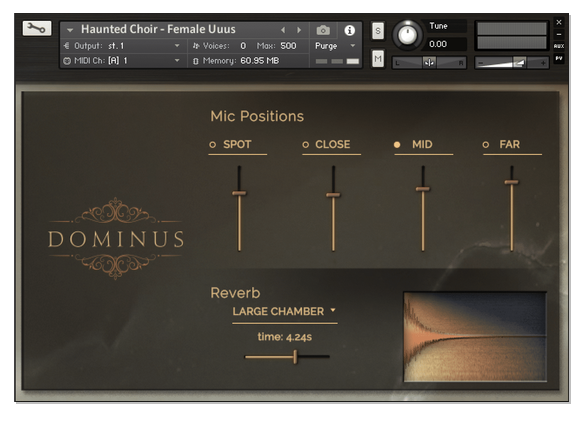
Task: Load the next instrument preset arrow
Action: (299, 30)
